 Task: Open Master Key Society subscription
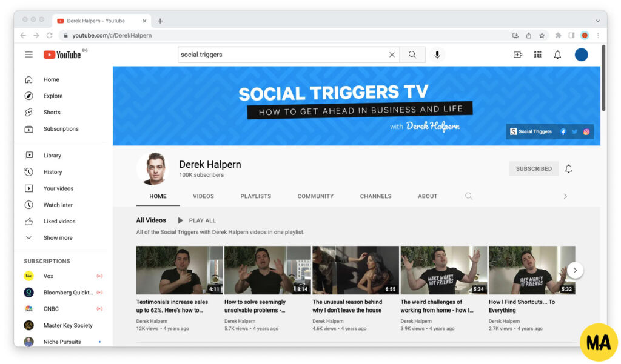[x=61, y=326]
